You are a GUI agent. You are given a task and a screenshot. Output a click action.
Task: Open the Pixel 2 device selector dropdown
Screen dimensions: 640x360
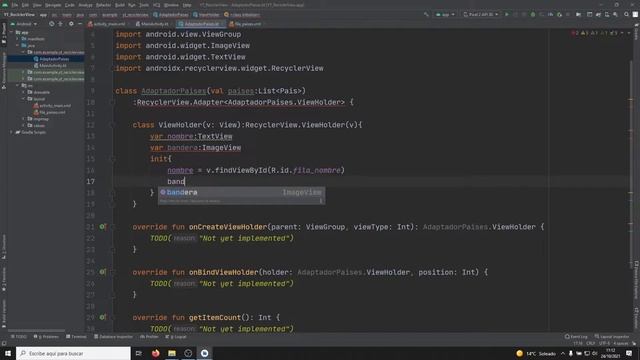pyautogui.click(x=481, y=14)
